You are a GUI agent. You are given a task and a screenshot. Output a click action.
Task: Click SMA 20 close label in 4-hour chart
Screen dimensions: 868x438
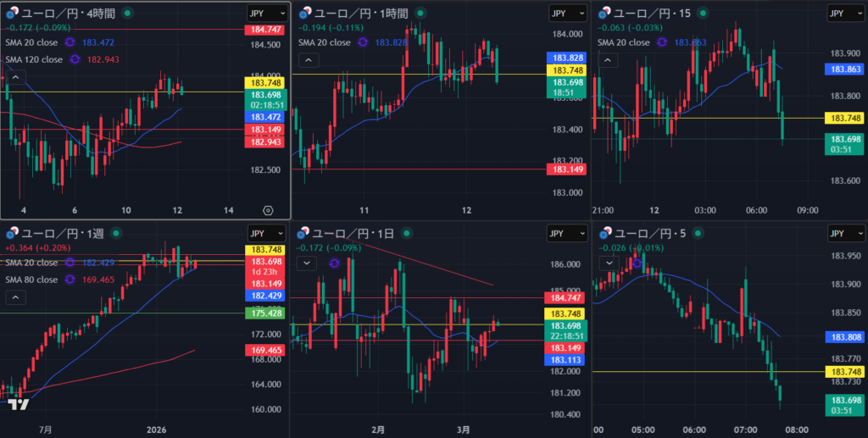coord(34,42)
